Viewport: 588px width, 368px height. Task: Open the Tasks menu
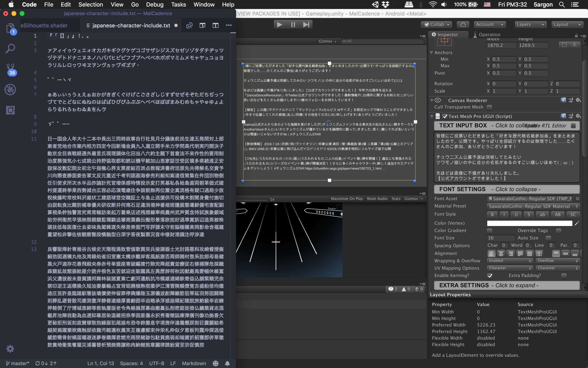coord(178,4)
